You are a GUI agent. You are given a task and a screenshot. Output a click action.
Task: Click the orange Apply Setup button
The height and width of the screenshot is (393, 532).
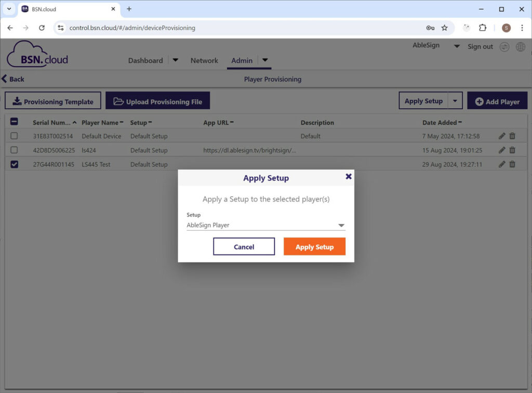[314, 246]
